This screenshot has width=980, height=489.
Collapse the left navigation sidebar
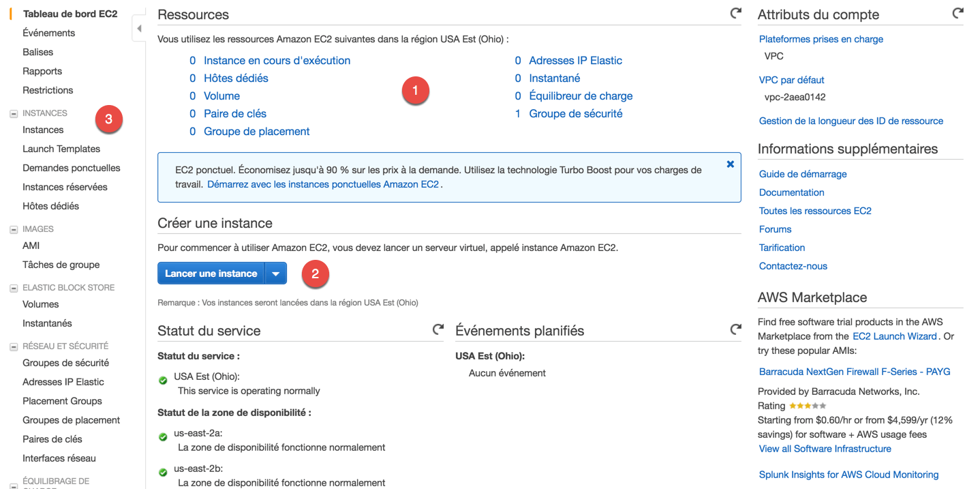click(x=139, y=27)
